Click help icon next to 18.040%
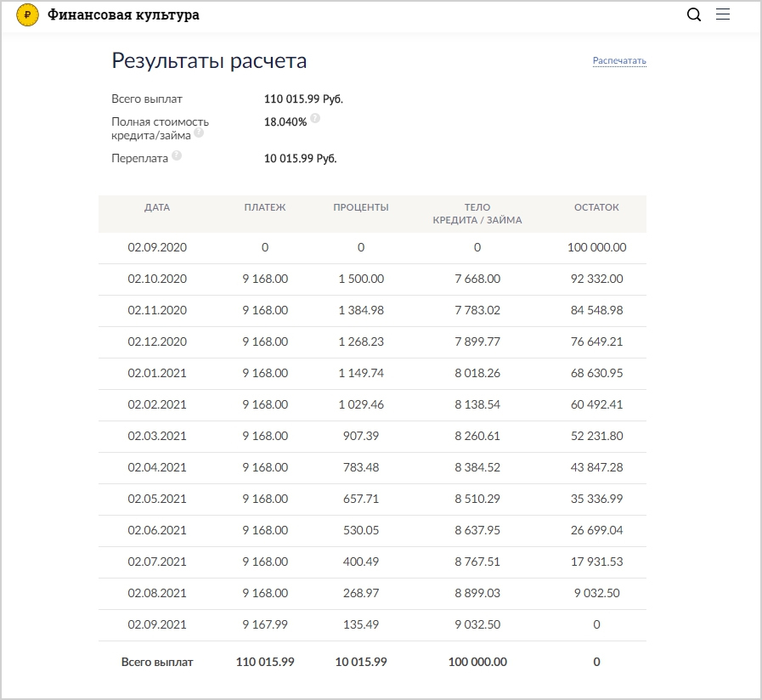The image size is (762, 700). (315, 118)
